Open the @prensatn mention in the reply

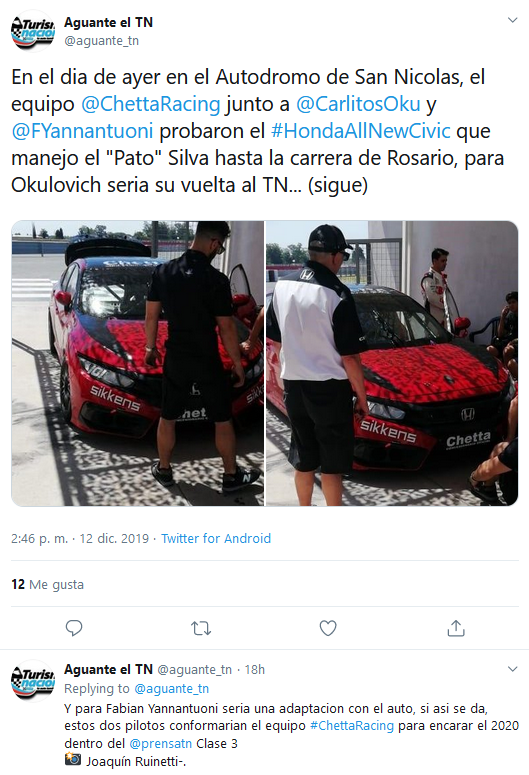point(161,743)
